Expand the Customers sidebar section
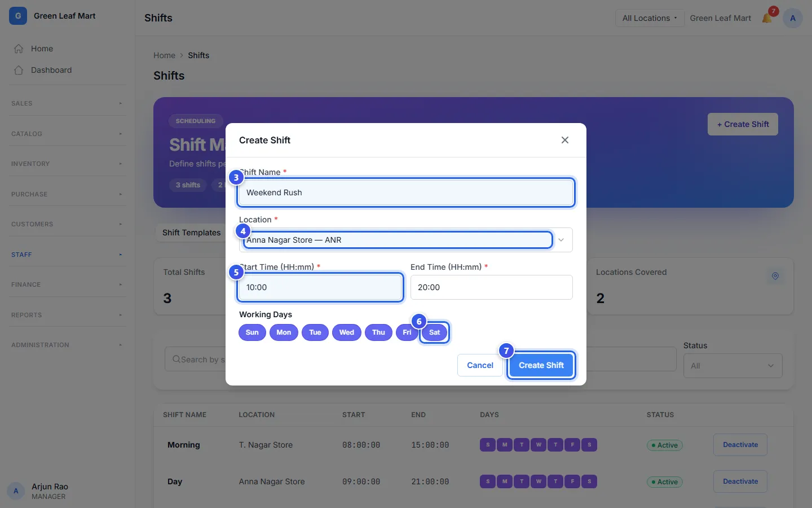812x508 pixels. tap(68, 224)
